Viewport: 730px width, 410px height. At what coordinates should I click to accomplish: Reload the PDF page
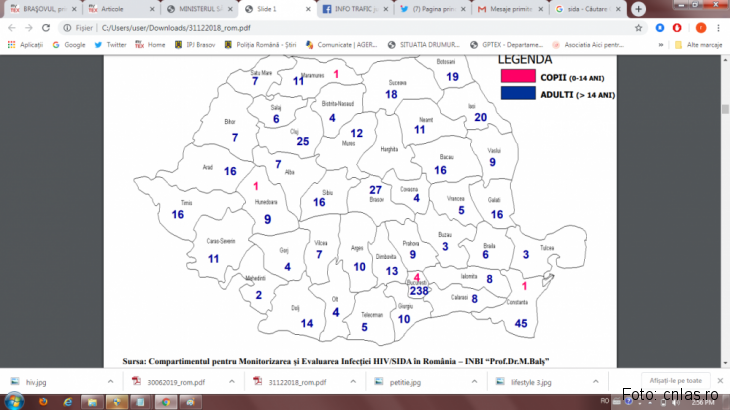(46, 28)
